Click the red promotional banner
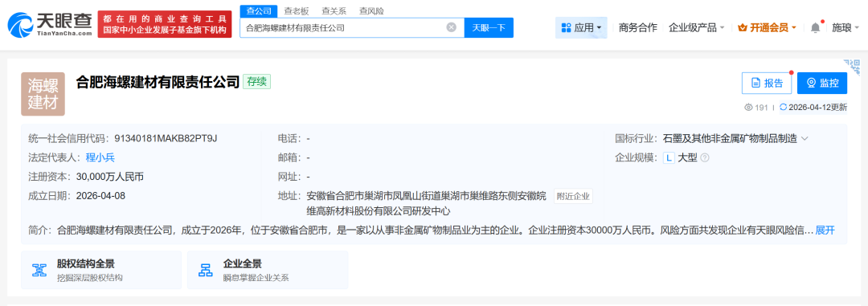The width and height of the screenshot is (868, 306). tap(165, 24)
